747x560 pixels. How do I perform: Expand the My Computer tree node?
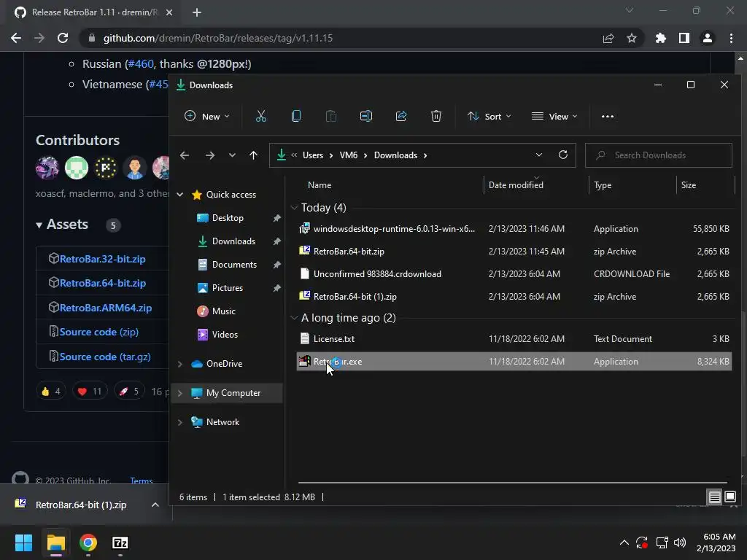point(180,393)
